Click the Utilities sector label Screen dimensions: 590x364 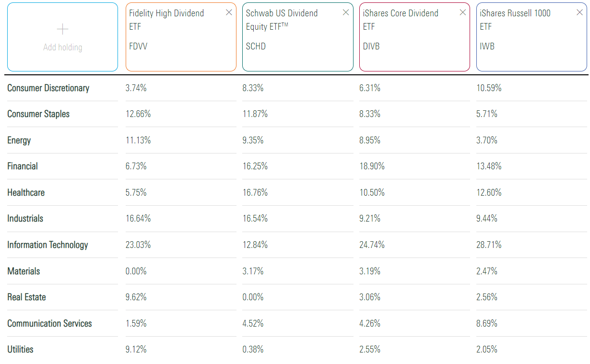[20, 349]
